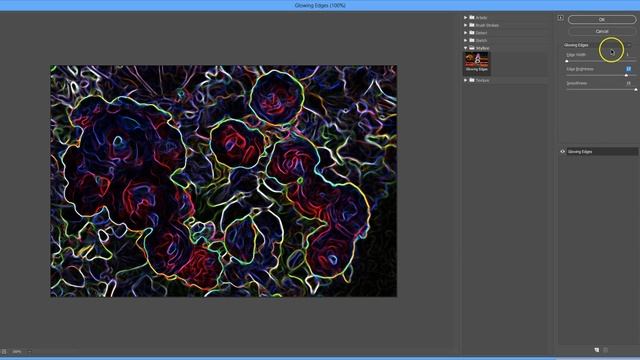
Task: Click the OK button
Action: click(602, 20)
